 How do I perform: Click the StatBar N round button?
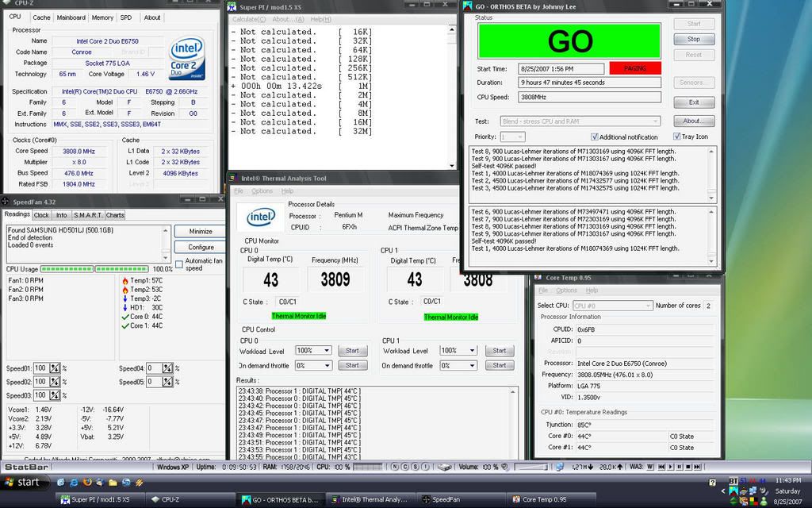coord(395,467)
